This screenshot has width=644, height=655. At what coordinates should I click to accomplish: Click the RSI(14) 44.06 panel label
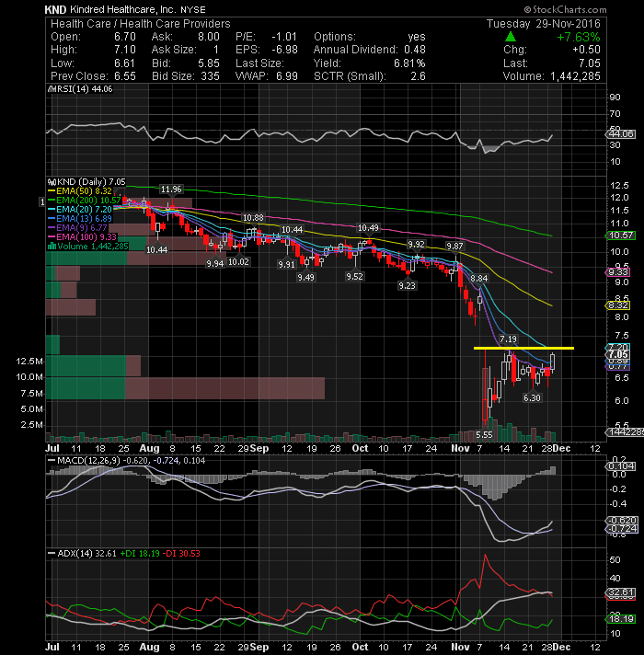85,89
